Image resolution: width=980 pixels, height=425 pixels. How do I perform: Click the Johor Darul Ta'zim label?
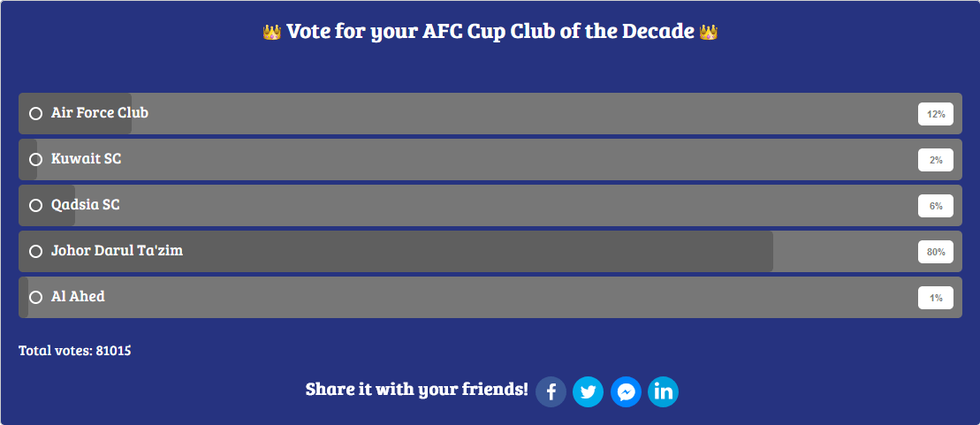point(118,251)
